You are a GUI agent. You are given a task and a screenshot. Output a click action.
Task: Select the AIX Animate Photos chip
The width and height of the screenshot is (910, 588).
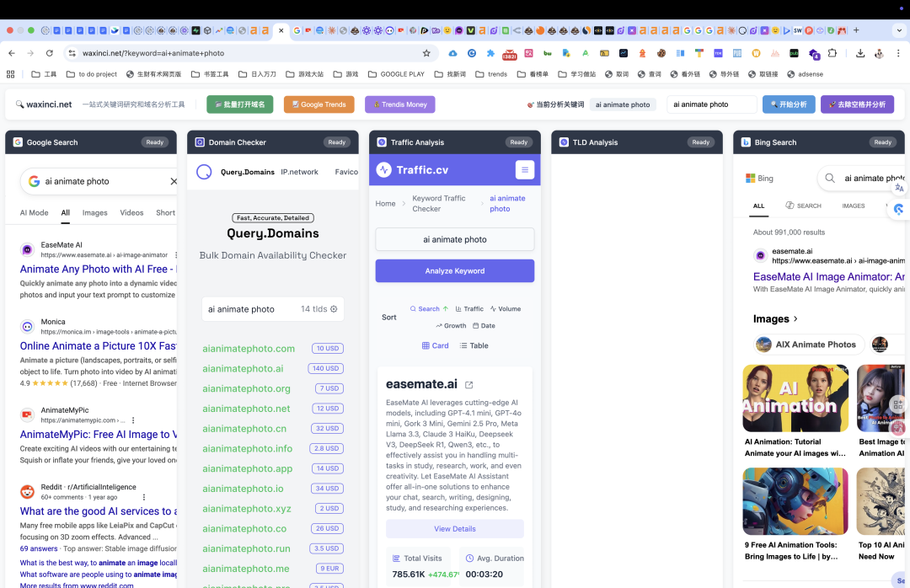pos(809,345)
